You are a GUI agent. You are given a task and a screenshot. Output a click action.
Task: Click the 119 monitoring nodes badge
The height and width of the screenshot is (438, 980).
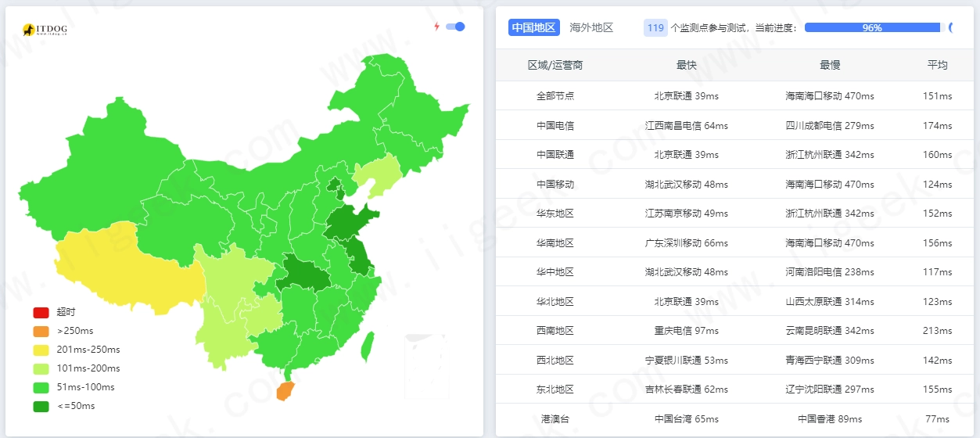655,27
